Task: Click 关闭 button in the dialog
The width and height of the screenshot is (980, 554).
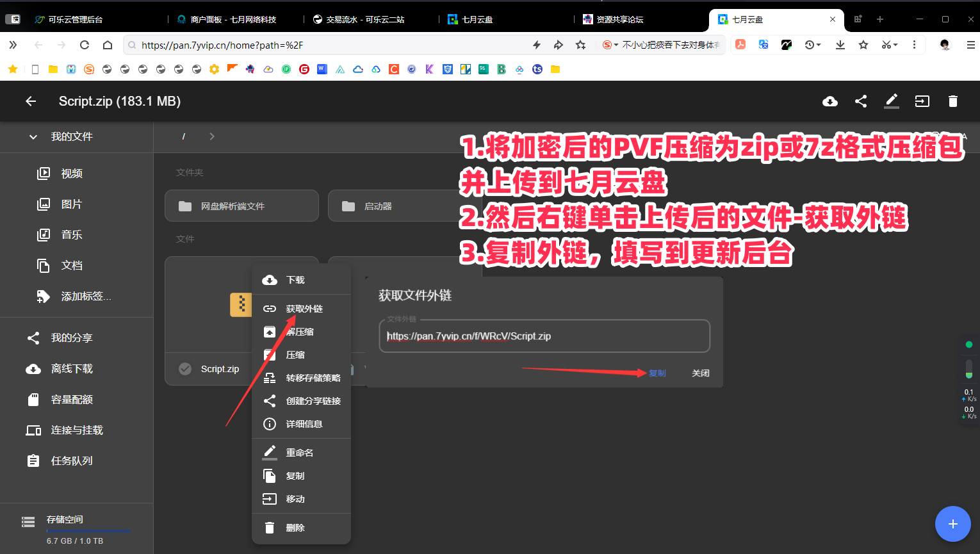Action: pyautogui.click(x=701, y=373)
